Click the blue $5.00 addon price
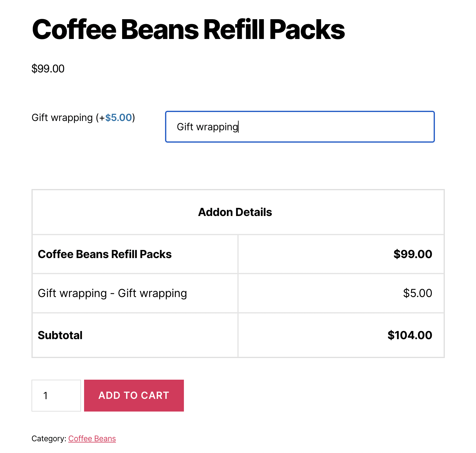 click(119, 118)
